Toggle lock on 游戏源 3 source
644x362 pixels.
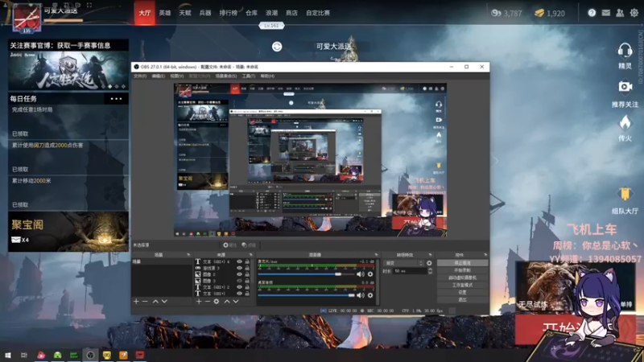pos(247,268)
